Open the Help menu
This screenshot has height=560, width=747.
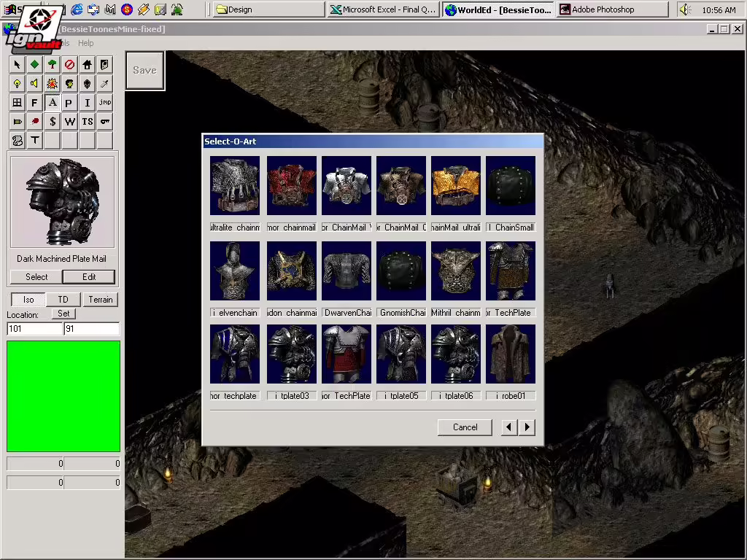point(86,43)
